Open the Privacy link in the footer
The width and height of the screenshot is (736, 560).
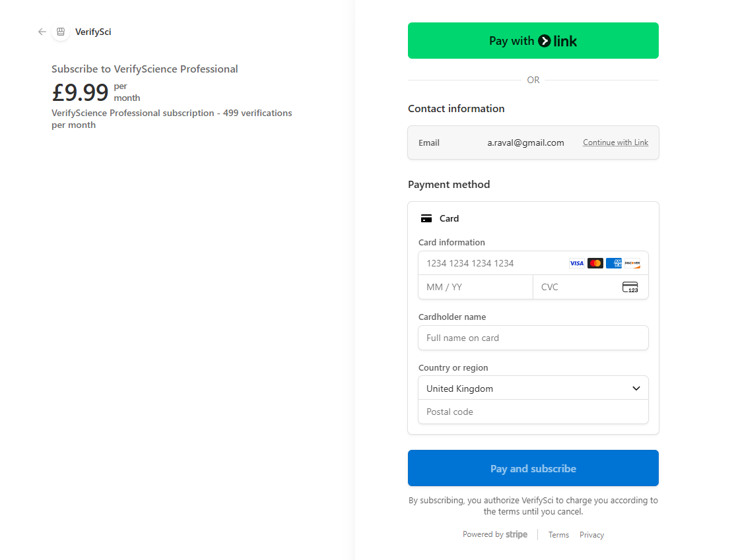[x=591, y=535]
